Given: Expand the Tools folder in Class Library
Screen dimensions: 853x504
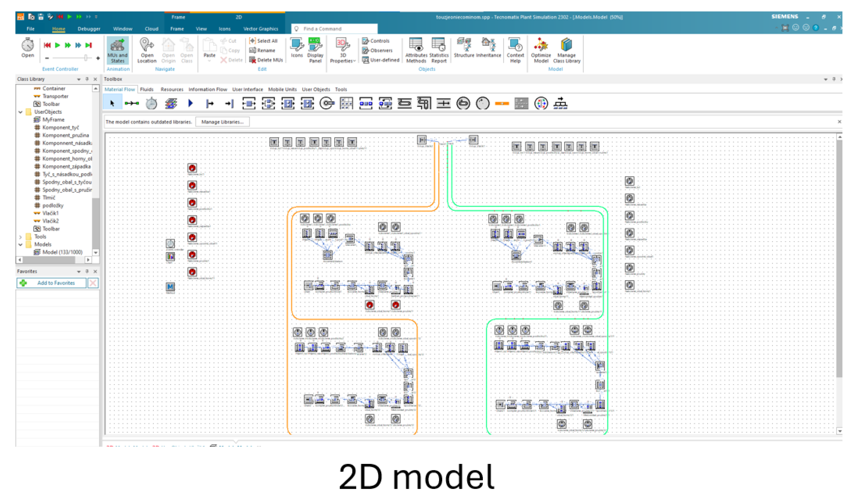Looking at the screenshot, I should pyautogui.click(x=20, y=237).
